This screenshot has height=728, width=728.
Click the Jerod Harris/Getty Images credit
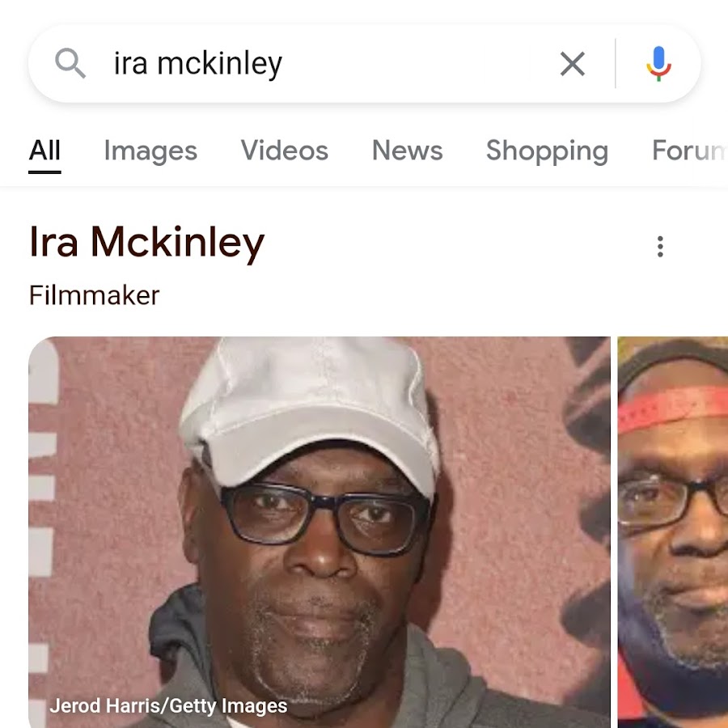(x=168, y=705)
